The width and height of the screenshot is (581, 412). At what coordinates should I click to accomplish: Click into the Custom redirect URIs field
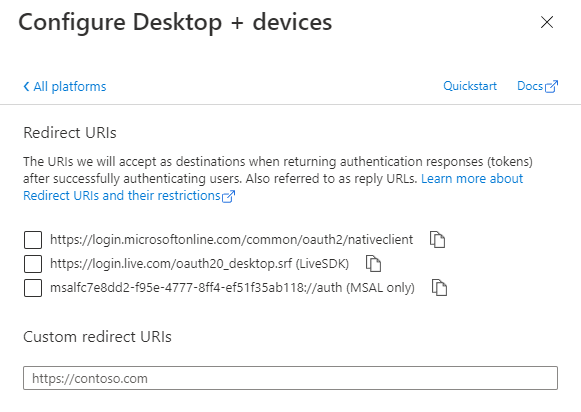pos(290,378)
